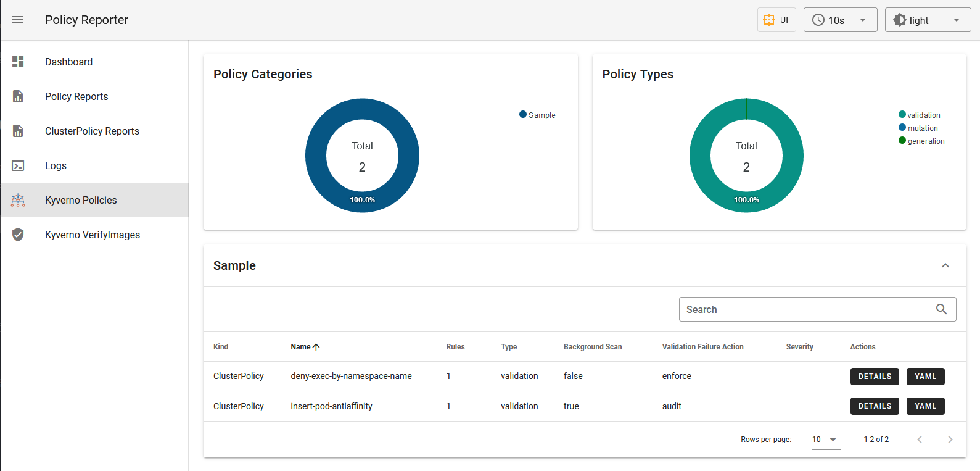
Task: Sort by Type column header
Action: 509,347
